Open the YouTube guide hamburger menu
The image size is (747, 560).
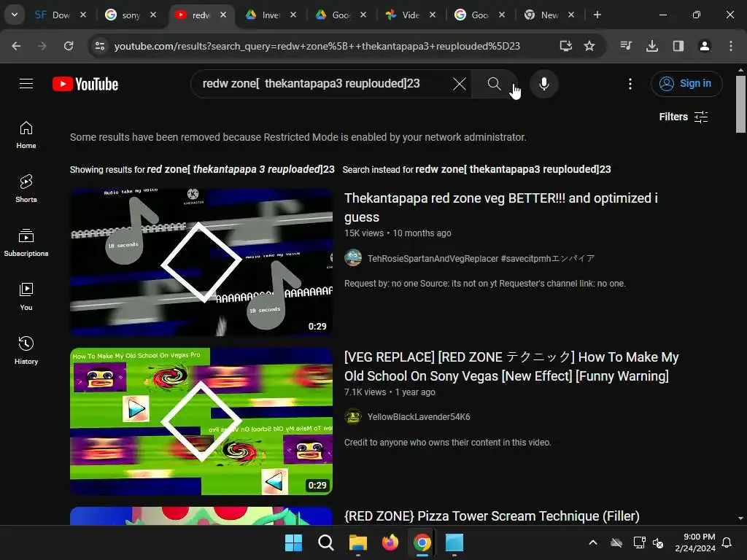click(26, 84)
